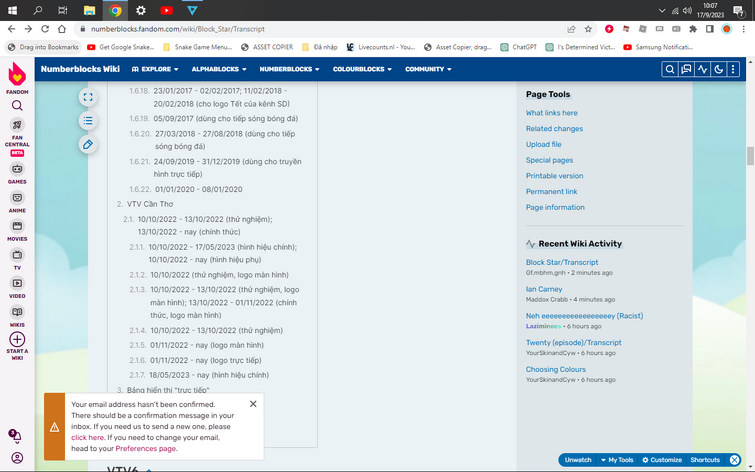Click Recent Wiki Activity heading
755x472 pixels.
pos(580,244)
